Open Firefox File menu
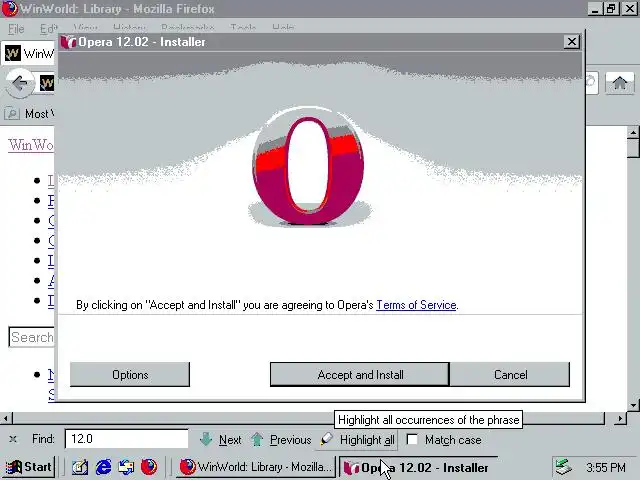 (16, 29)
